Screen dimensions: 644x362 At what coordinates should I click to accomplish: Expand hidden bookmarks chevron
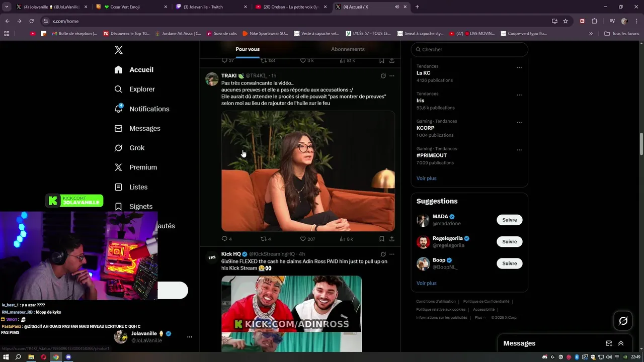pyautogui.click(x=591, y=34)
